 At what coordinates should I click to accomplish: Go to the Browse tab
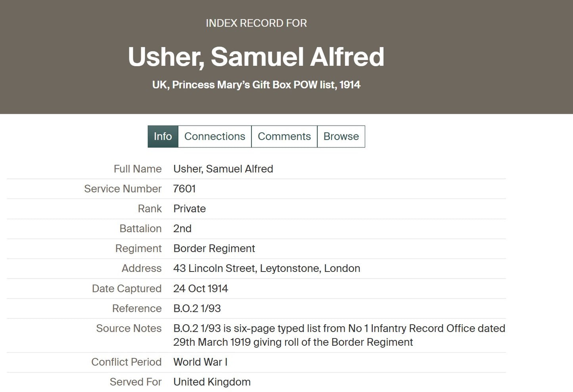pyautogui.click(x=341, y=136)
